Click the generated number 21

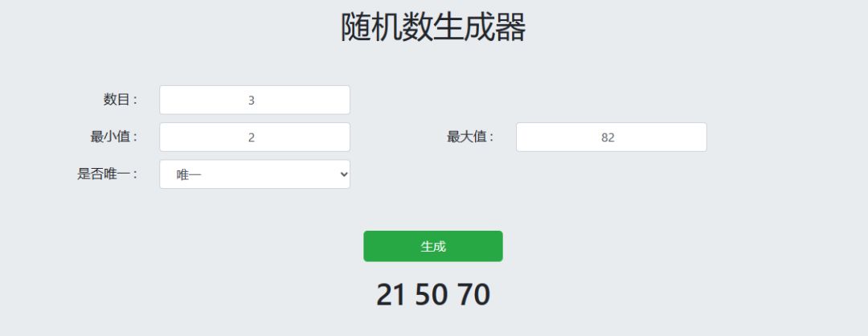(391, 295)
